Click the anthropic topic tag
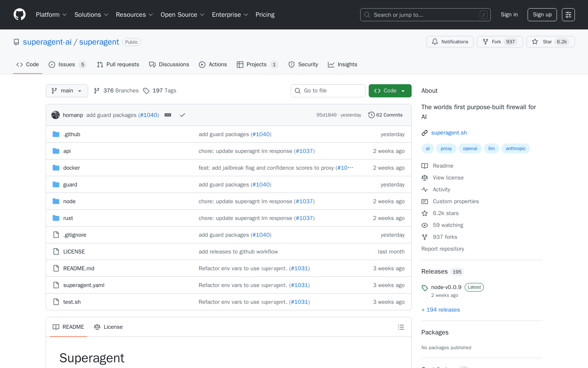The height and width of the screenshot is (368, 588). point(516,148)
